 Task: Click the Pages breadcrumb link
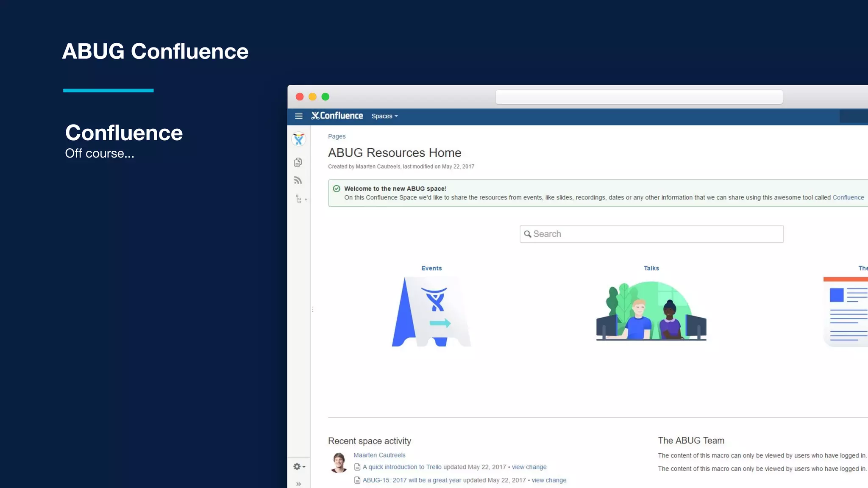point(337,136)
